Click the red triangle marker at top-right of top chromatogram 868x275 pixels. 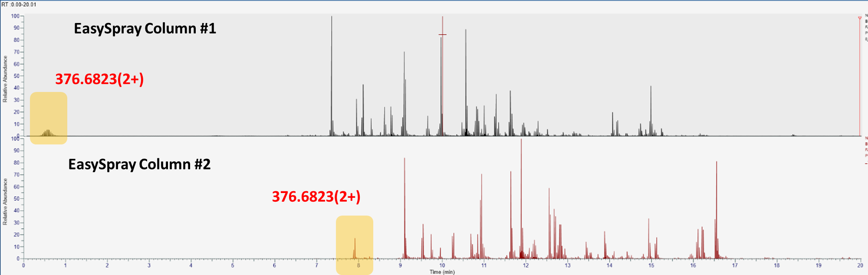[x=859, y=18]
